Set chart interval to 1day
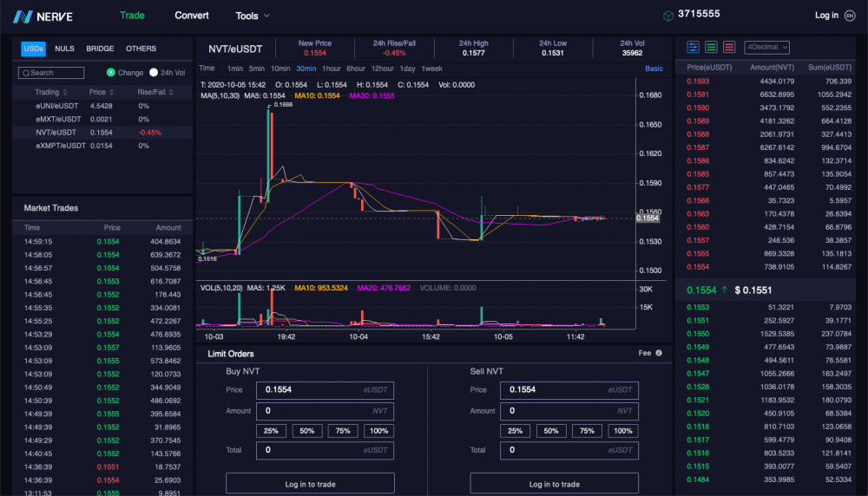 click(407, 69)
